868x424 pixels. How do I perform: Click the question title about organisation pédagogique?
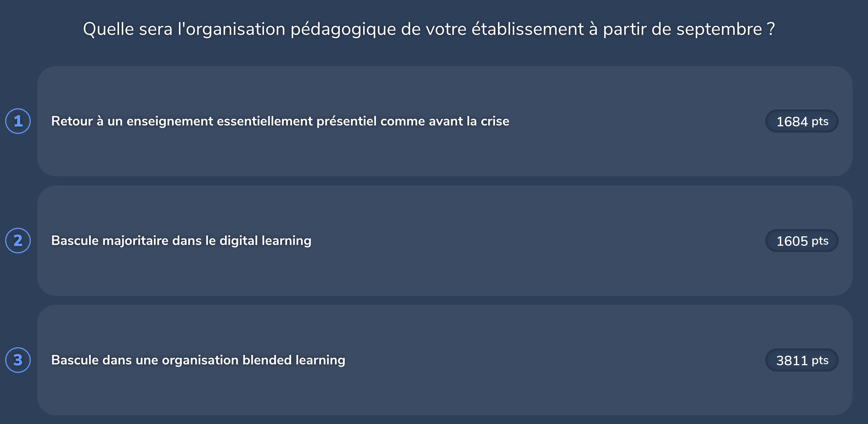(x=429, y=29)
